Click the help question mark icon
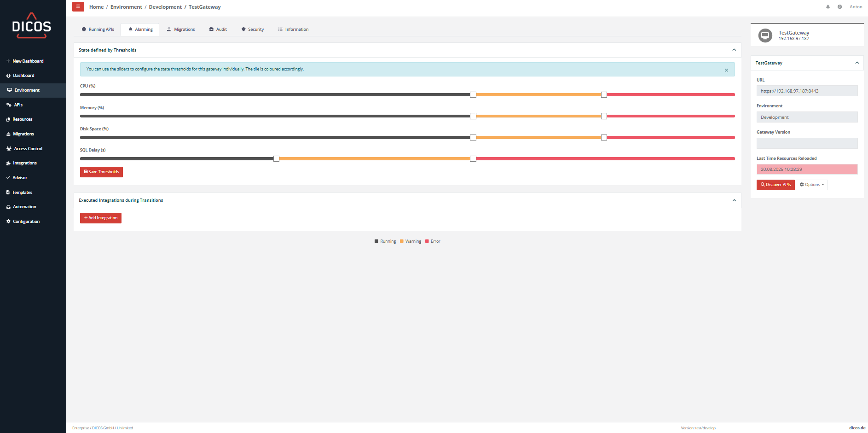868x433 pixels. [839, 7]
